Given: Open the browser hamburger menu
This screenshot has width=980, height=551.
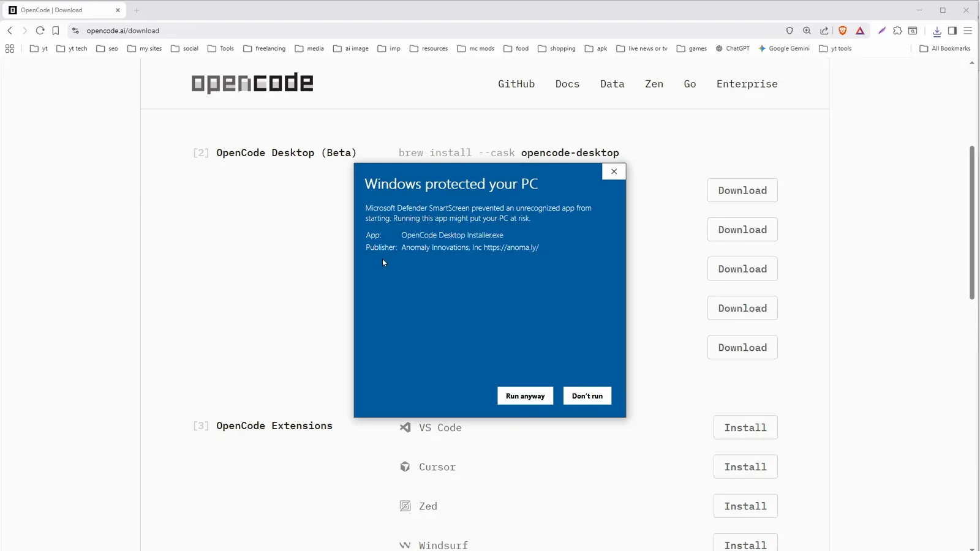Looking at the screenshot, I should click(x=968, y=31).
